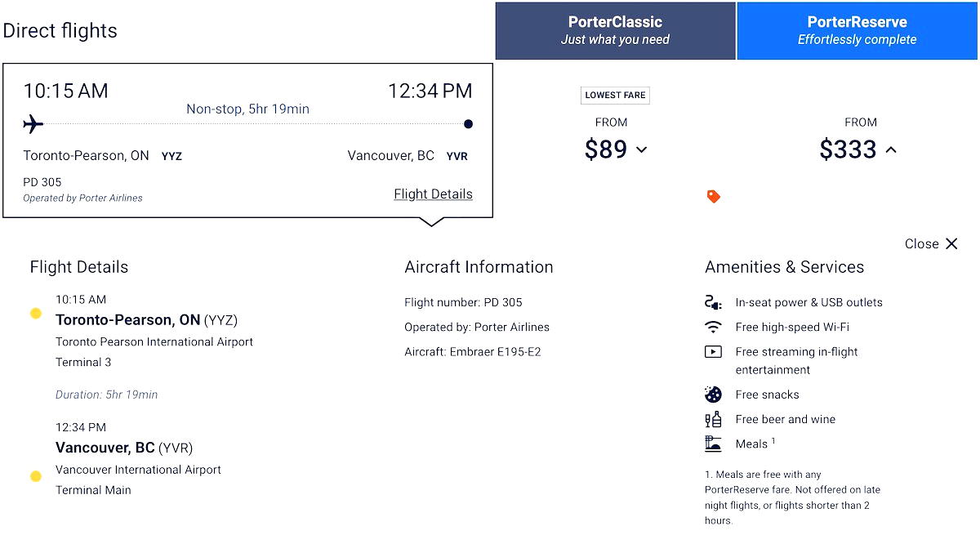Click the free snacks cookie icon
This screenshot has width=980, height=535.
pos(714,394)
